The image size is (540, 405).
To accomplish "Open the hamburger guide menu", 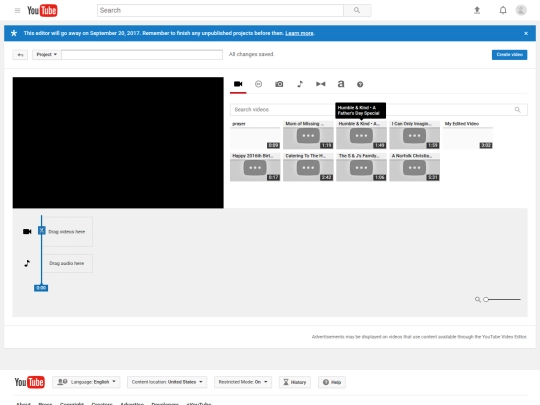I will (17, 10).
